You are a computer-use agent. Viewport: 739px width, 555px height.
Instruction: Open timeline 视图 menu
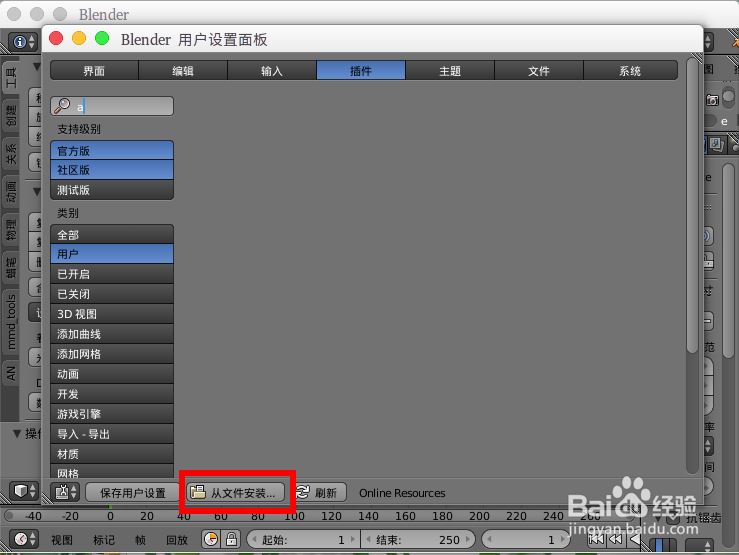point(62,539)
